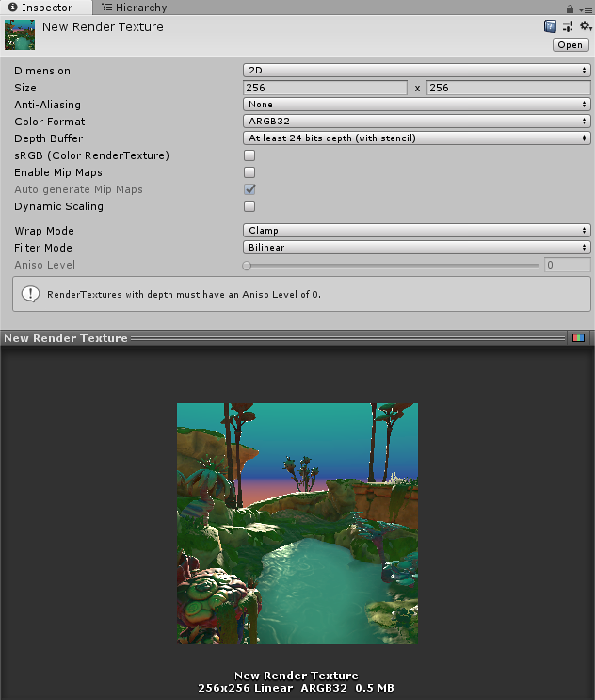The height and width of the screenshot is (700, 595).
Task: Expand the Depth Buffer dropdown
Action: pyautogui.click(x=416, y=138)
